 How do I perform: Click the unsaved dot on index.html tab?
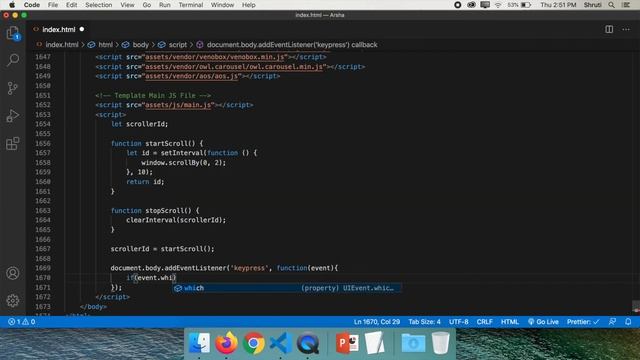click(82, 29)
